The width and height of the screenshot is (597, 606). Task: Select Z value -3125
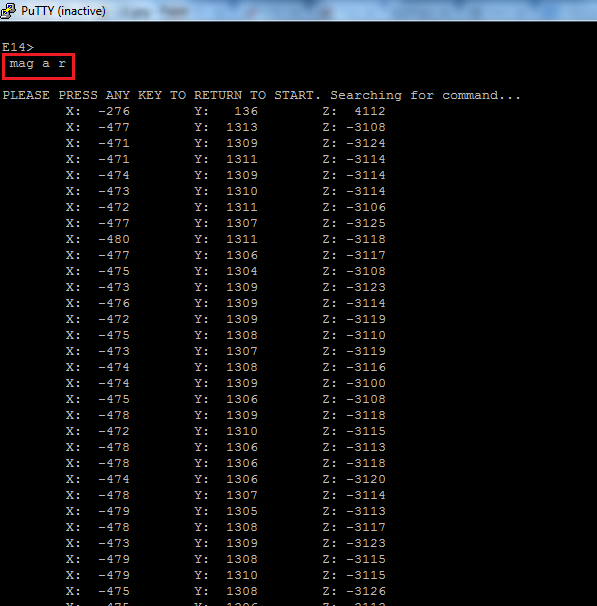tap(366, 223)
